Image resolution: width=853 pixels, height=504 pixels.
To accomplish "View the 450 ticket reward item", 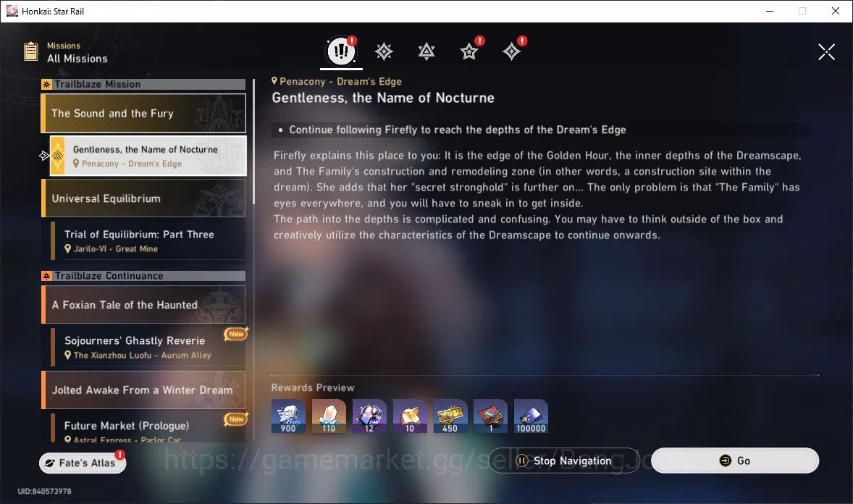I will point(450,416).
